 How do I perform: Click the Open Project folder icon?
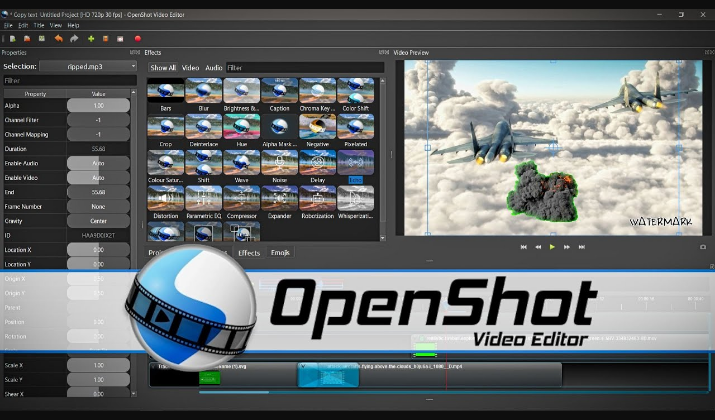point(27,39)
